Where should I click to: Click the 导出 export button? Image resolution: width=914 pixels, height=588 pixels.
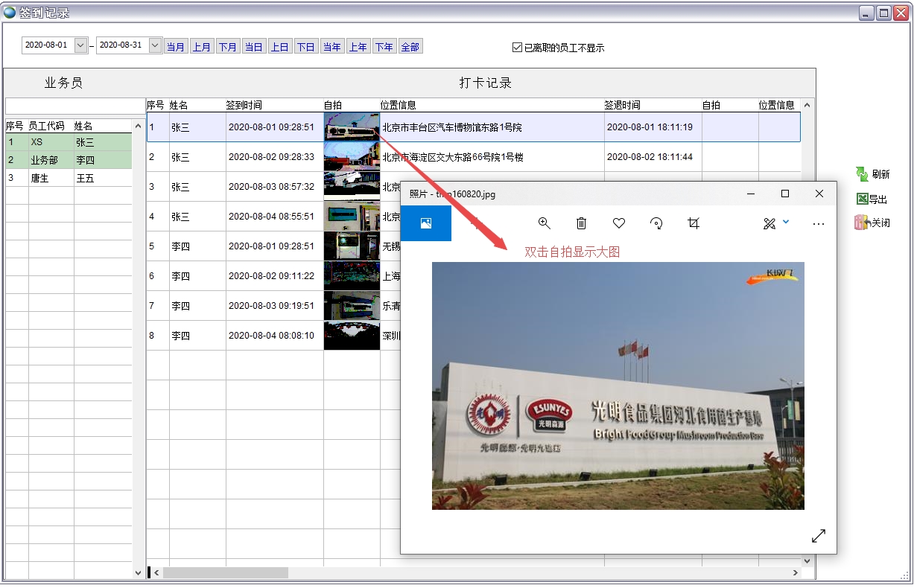872,199
